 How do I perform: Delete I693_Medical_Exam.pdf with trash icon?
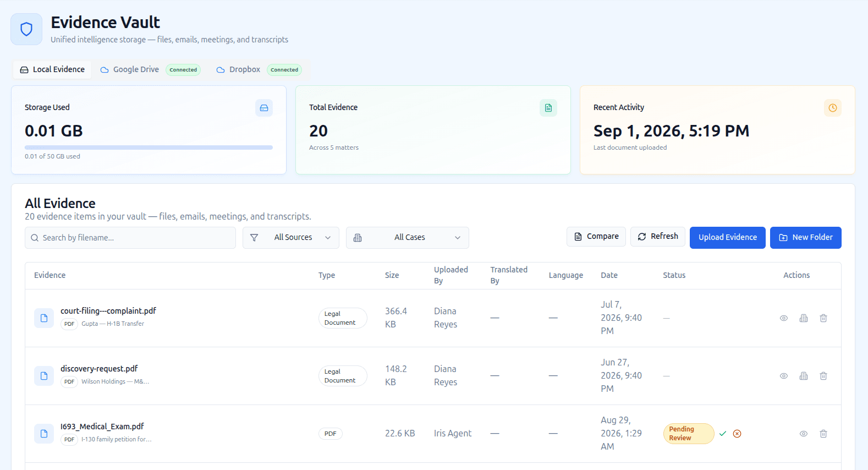click(x=823, y=434)
